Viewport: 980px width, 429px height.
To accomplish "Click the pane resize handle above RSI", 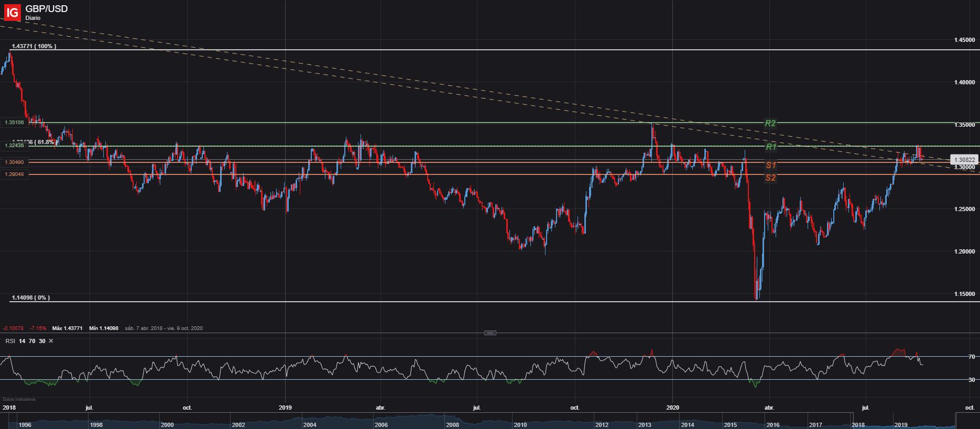I will click(490, 333).
